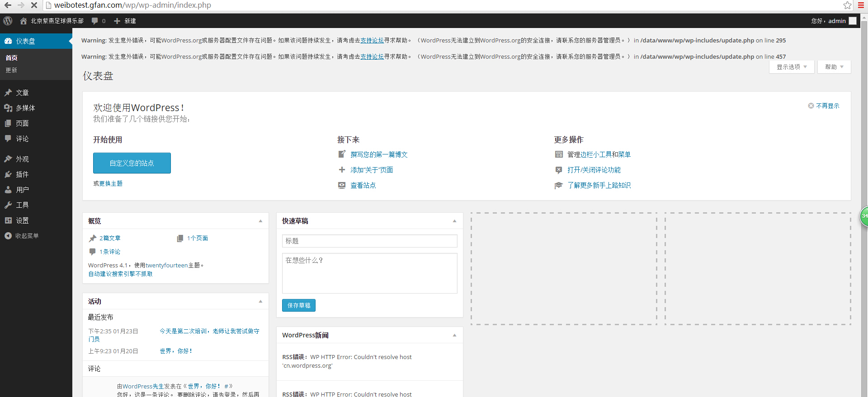Click the plug icon beside 插件
868x397 pixels.
pyautogui.click(x=8, y=174)
